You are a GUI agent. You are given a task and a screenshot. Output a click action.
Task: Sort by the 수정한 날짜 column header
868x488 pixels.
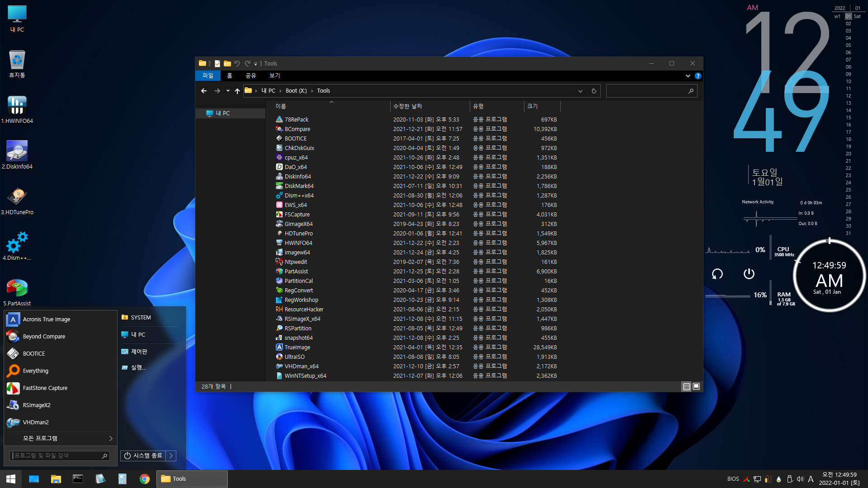coord(430,106)
